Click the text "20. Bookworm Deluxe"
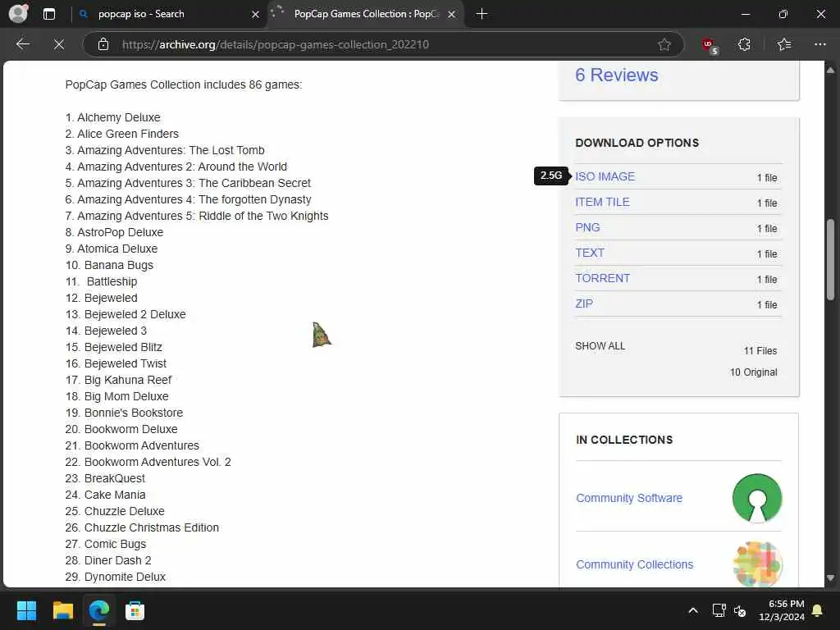 121,429
